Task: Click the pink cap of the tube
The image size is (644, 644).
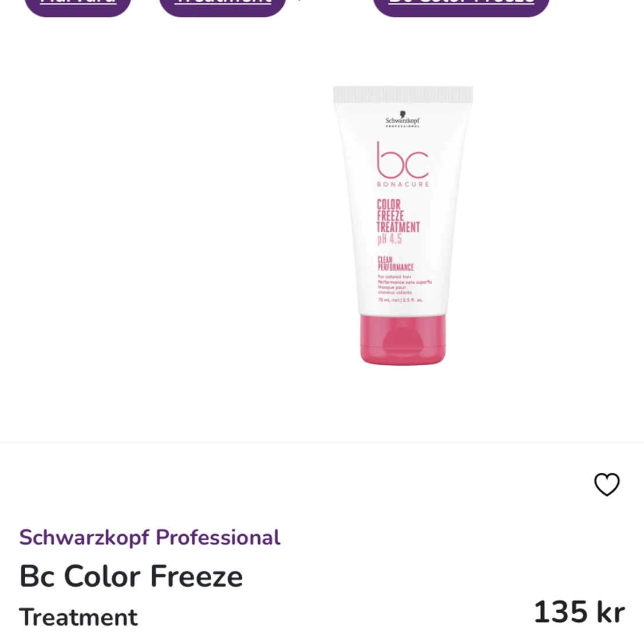Action: click(403, 339)
